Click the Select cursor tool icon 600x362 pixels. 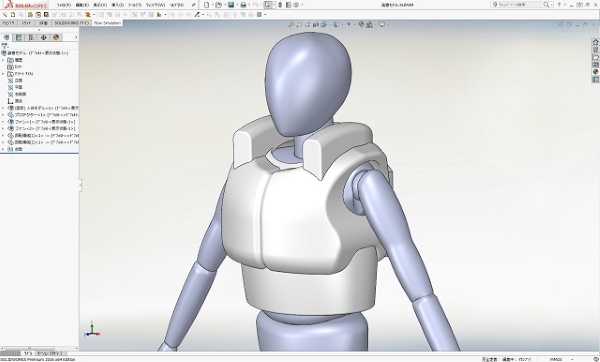pyautogui.click(x=268, y=5)
